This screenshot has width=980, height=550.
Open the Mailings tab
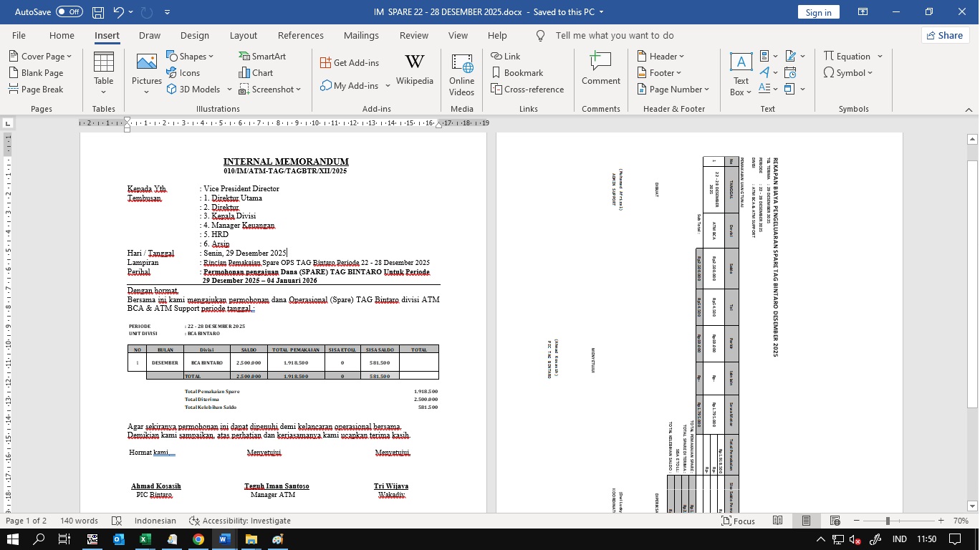pos(361,35)
